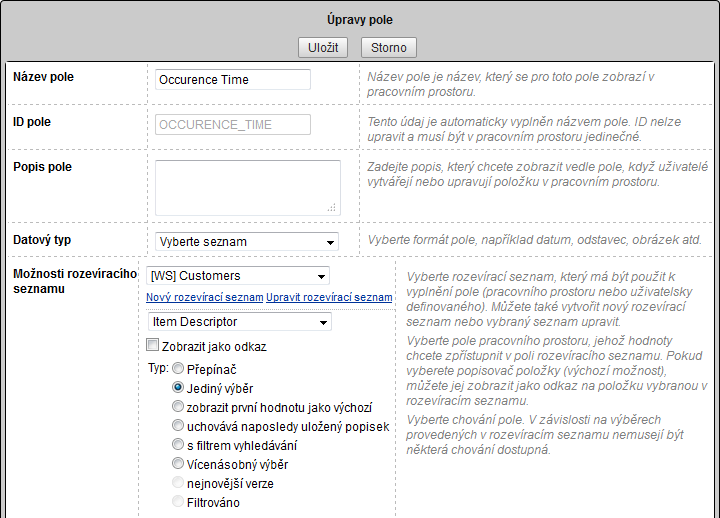Select the Přepínač radio option

coord(178,369)
